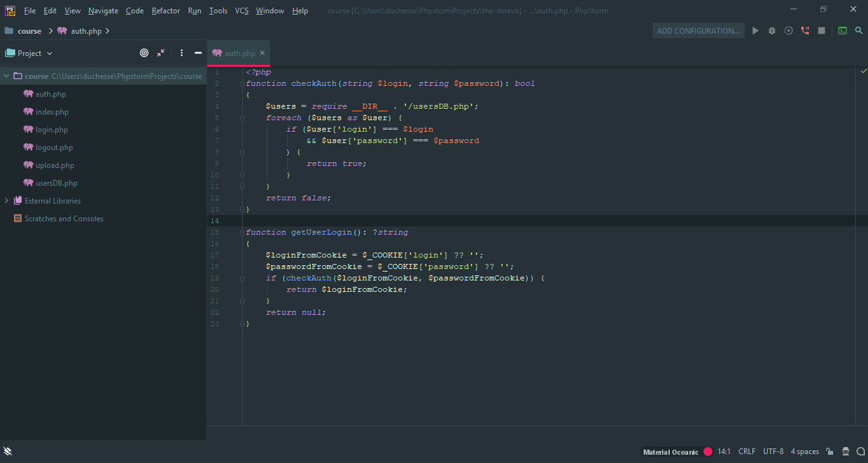Click on 'return false;' code text
Image resolution: width=868 pixels, height=463 pixels.
tap(299, 198)
